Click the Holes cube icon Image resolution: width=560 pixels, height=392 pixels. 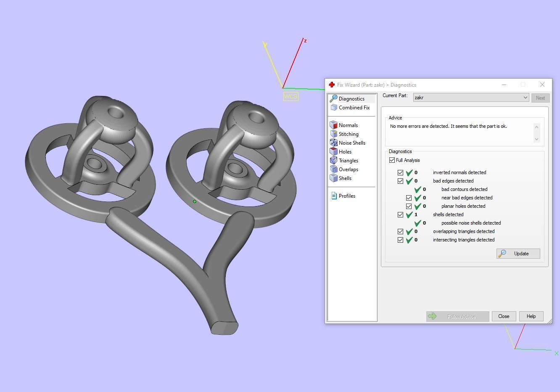(x=334, y=151)
